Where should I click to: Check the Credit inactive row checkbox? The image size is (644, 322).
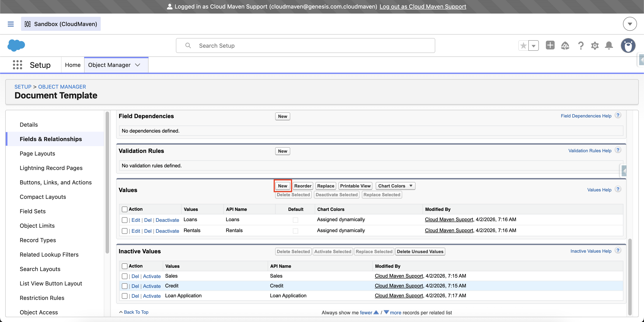pyautogui.click(x=124, y=286)
